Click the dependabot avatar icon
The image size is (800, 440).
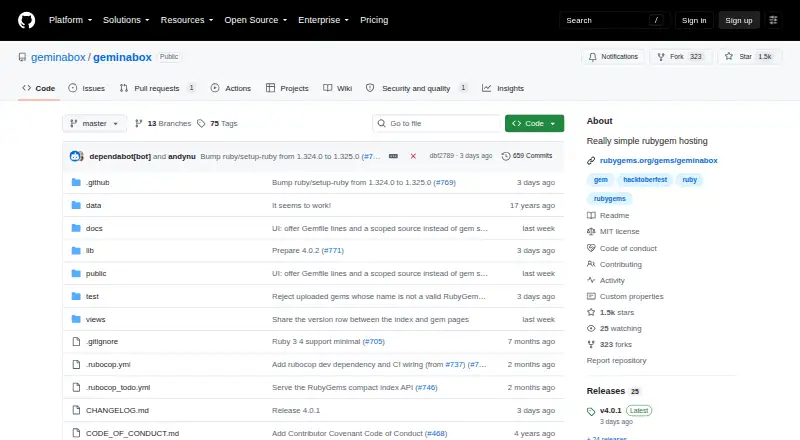point(77,156)
